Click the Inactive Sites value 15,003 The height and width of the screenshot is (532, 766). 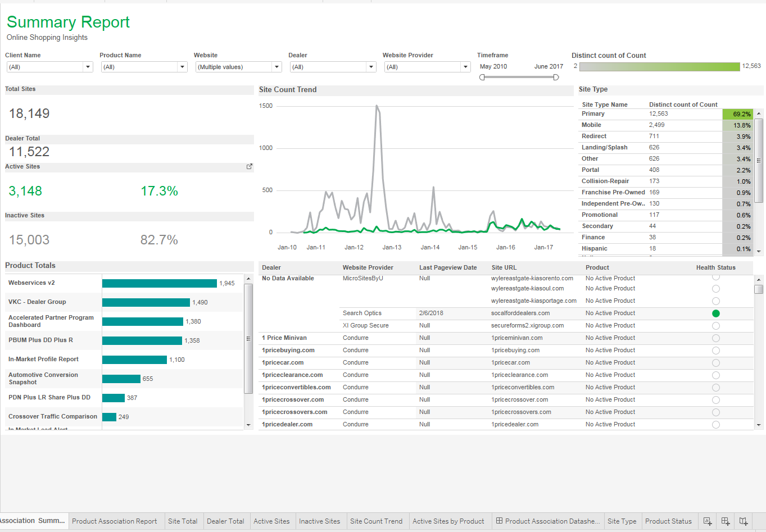[29, 240]
